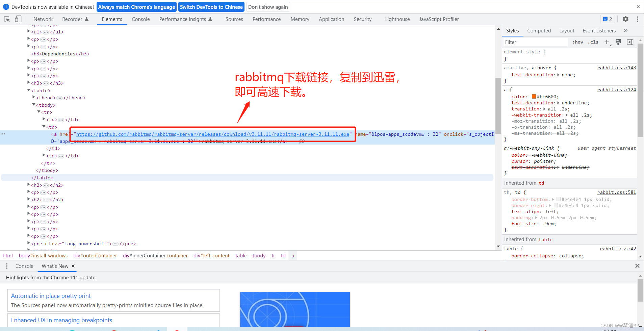Screen dimensions: 644x331
Task: Close the language infobar
Action: tap(638, 7)
